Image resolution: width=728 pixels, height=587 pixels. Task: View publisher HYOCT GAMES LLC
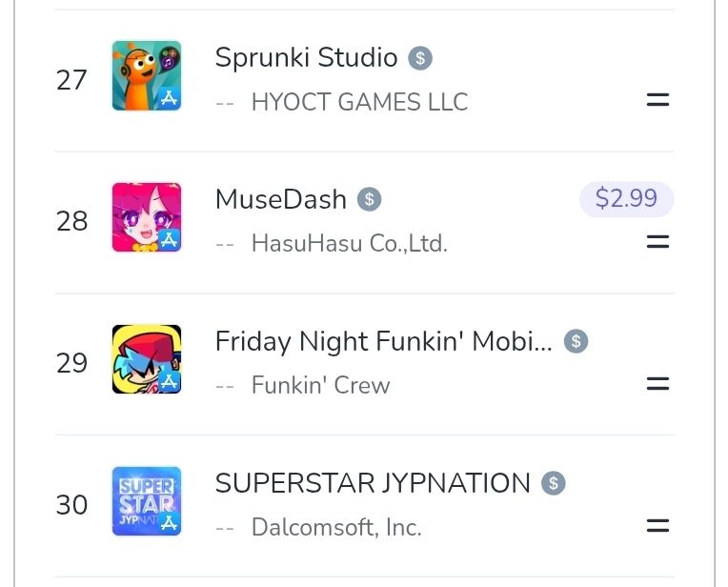pyautogui.click(x=359, y=102)
